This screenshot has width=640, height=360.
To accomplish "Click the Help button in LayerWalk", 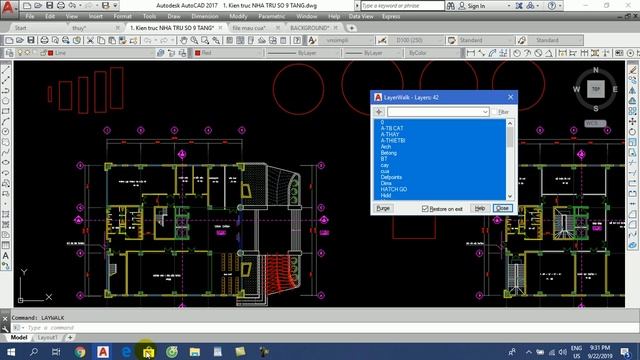I will coord(480,209).
